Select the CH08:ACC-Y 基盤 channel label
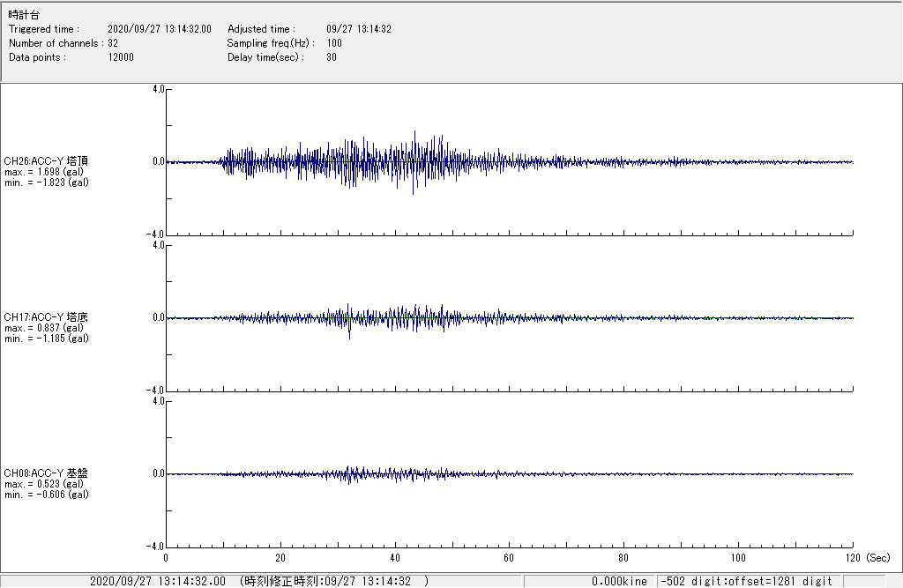This screenshot has height=588, width=903. click(46, 473)
